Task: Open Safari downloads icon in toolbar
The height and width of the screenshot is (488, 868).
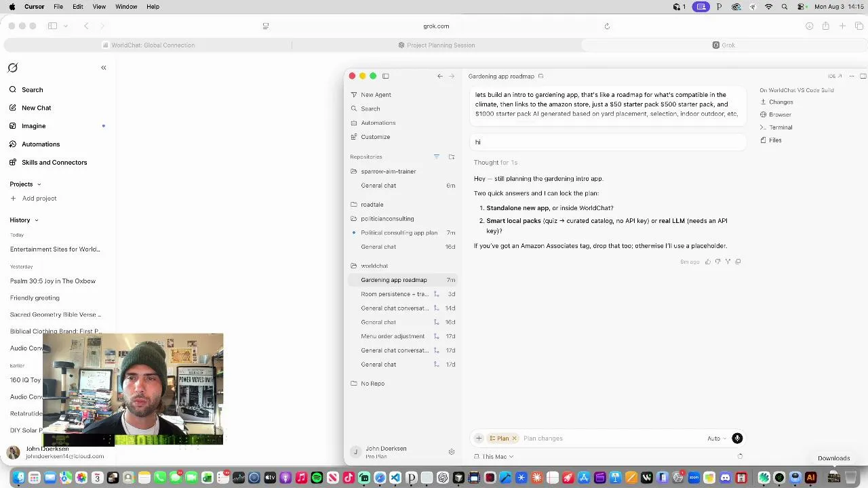Action: click(809, 26)
